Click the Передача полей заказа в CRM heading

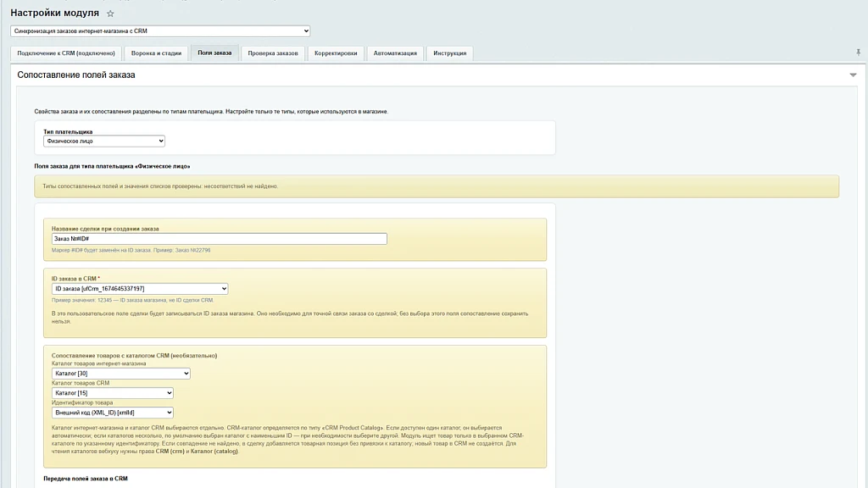[86, 479]
